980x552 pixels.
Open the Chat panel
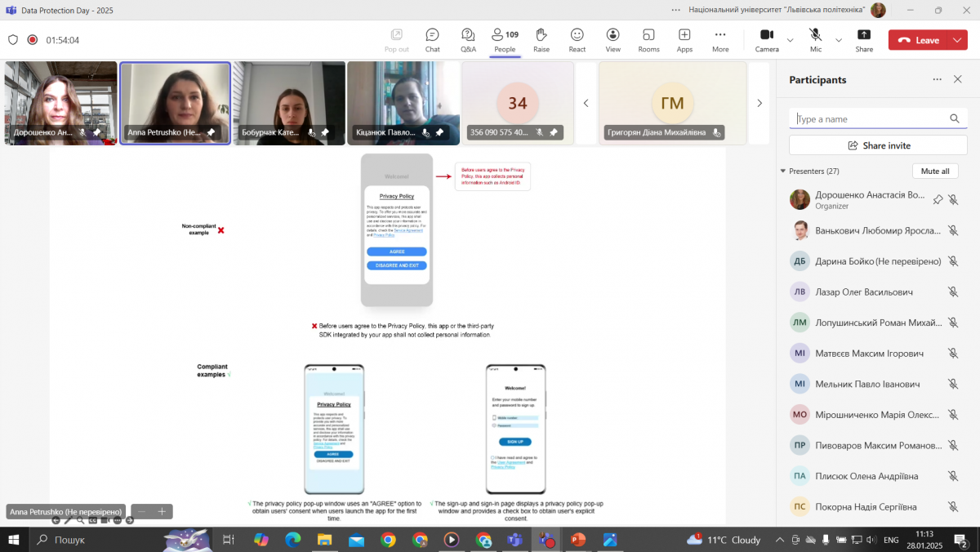[432, 39]
